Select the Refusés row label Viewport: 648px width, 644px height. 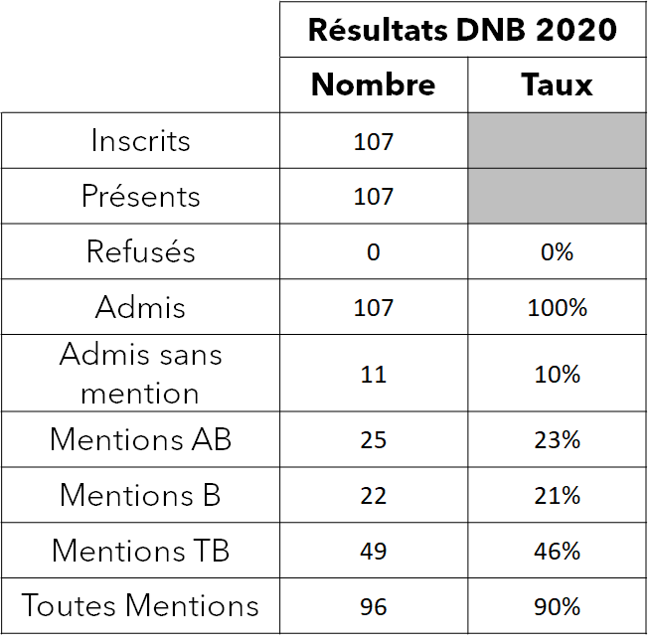140,250
